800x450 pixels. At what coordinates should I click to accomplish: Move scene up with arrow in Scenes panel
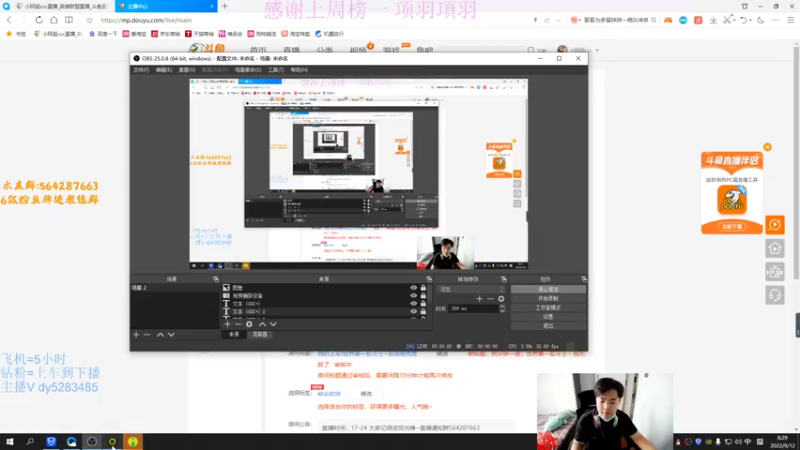(x=160, y=335)
